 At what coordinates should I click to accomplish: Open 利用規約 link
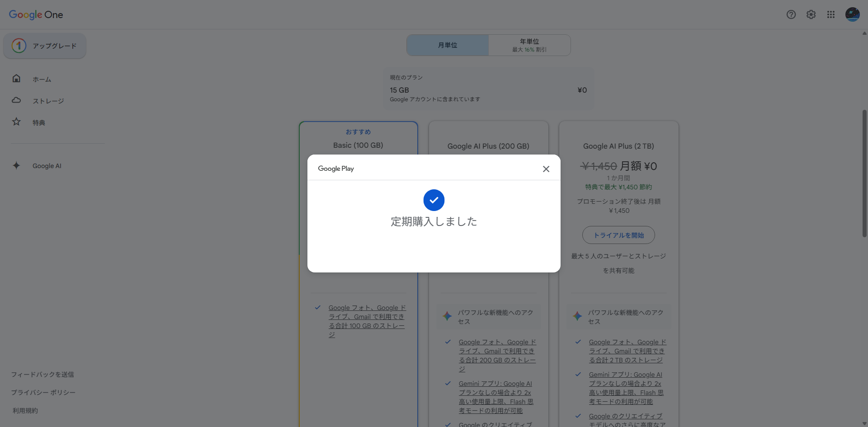(x=25, y=411)
